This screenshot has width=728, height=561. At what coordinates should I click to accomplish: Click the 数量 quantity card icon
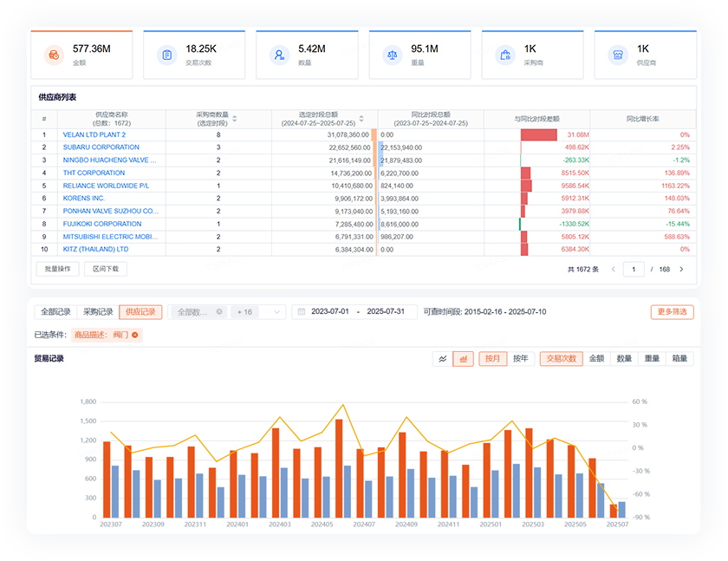pos(279,55)
